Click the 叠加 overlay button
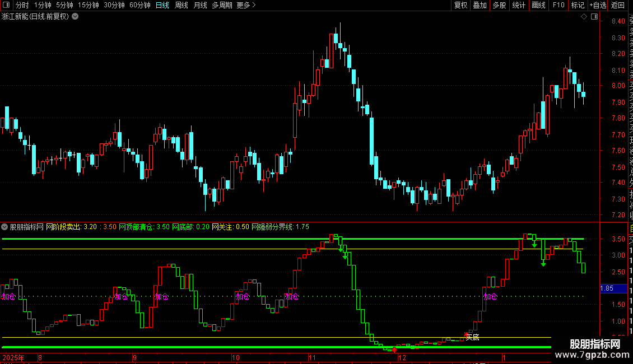Viewport: 633px width, 364px height. click(x=480, y=5)
